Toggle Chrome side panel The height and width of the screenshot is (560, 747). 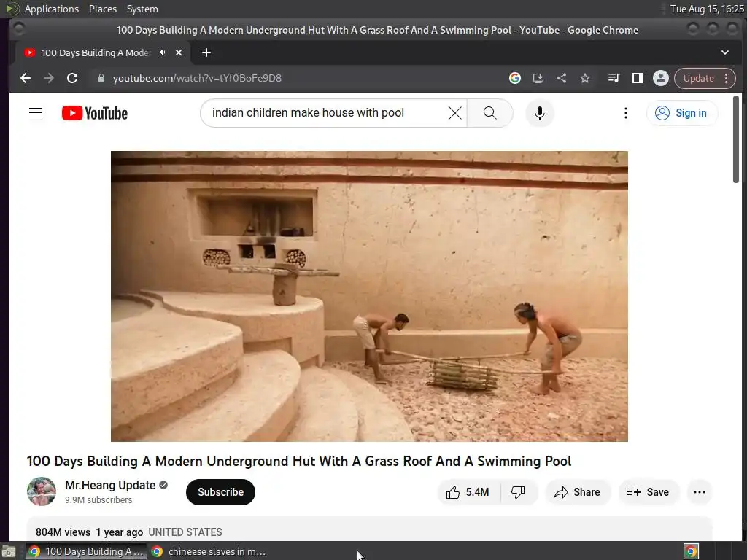tap(638, 78)
